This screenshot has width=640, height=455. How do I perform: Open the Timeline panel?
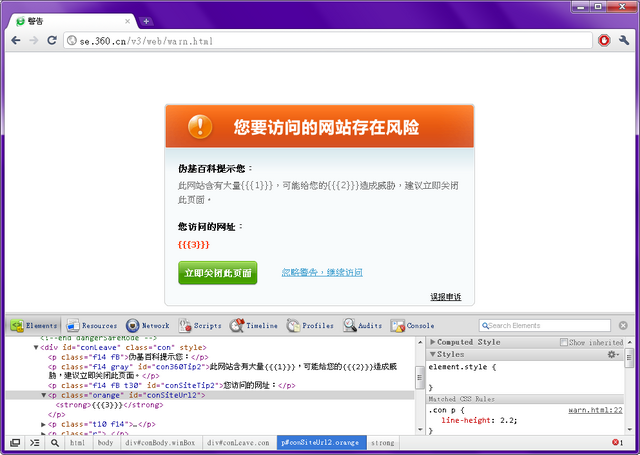(253, 326)
